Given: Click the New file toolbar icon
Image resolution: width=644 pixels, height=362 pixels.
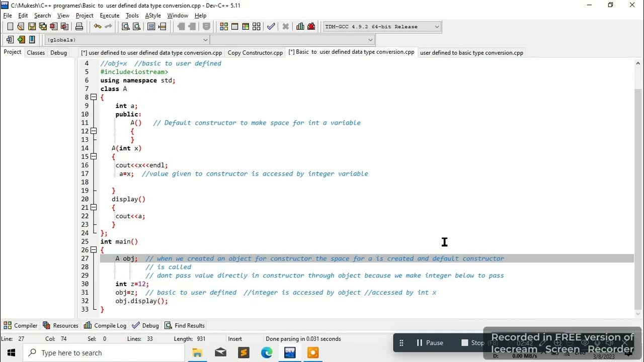Looking at the screenshot, I should tap(10, 27).
